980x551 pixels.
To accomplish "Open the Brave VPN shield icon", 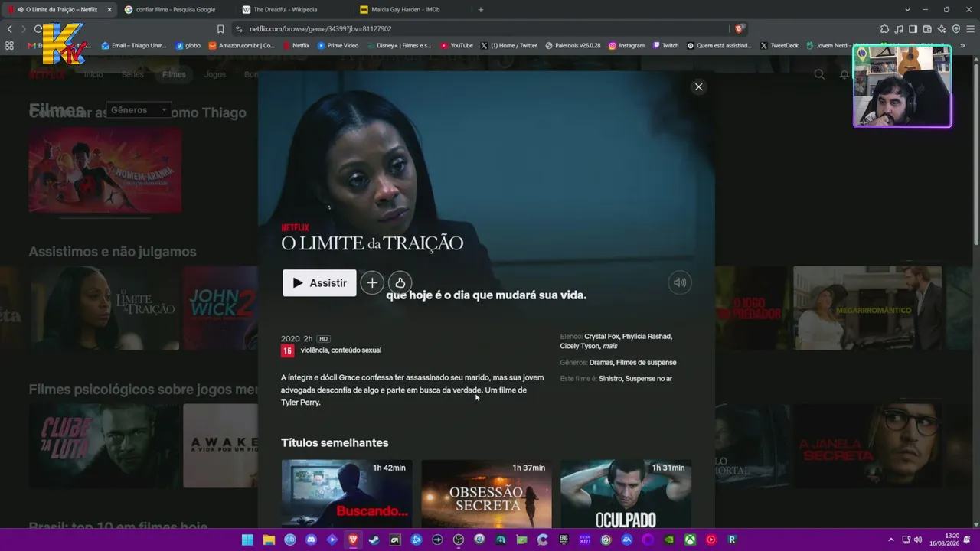I will pos(956,29).
